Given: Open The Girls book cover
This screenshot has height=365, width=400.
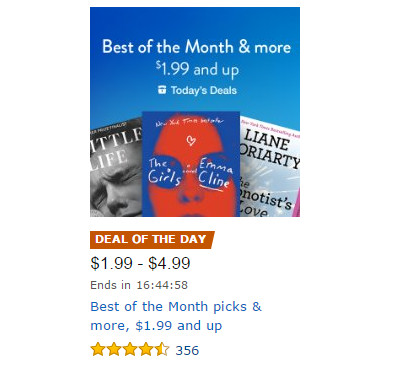Looking at the screenshot, I should pos(191,164).
